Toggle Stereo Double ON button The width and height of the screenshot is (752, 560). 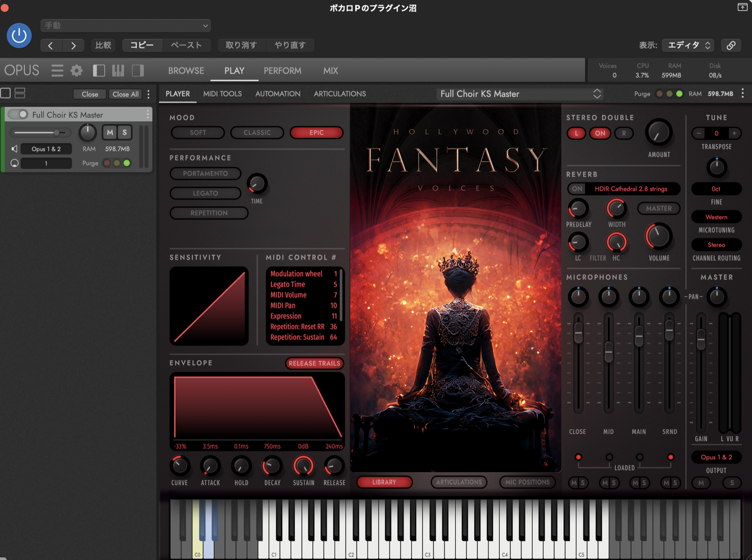coord(600,133)
